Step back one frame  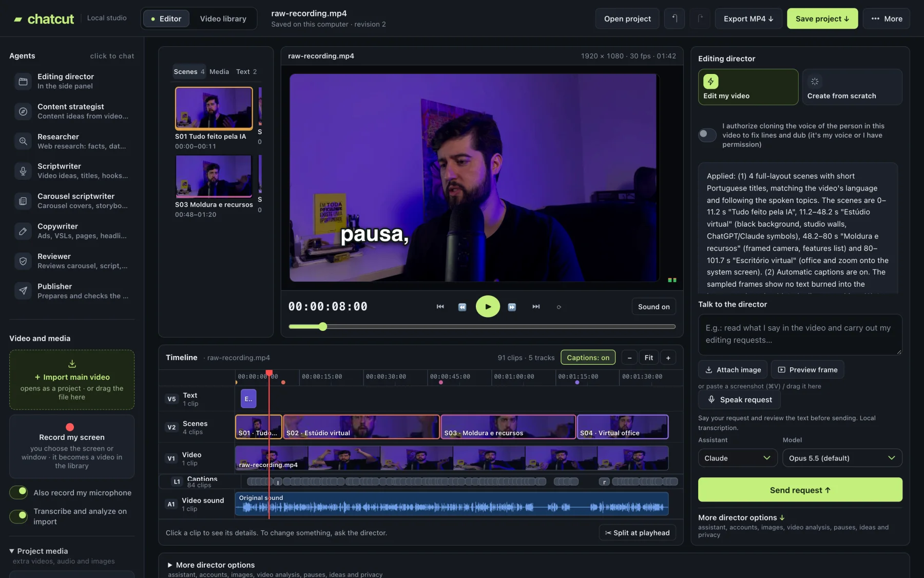pos(462,307)
